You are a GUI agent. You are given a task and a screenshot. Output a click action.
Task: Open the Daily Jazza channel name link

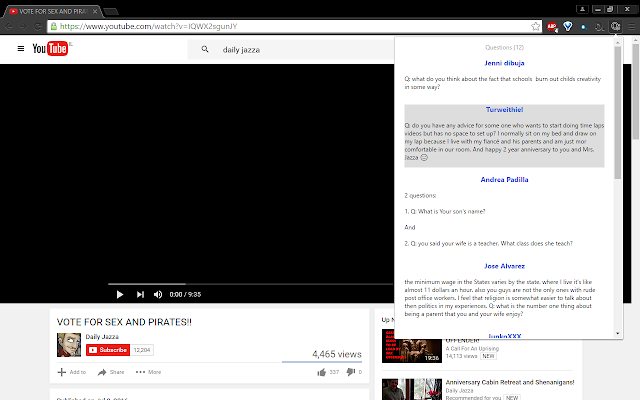click(102, 337)
